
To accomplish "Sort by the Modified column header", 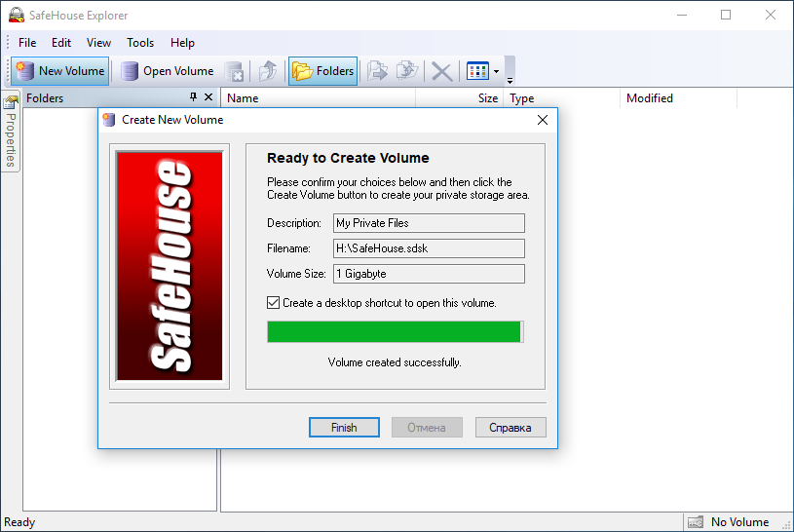I will (x=678, y=98).
